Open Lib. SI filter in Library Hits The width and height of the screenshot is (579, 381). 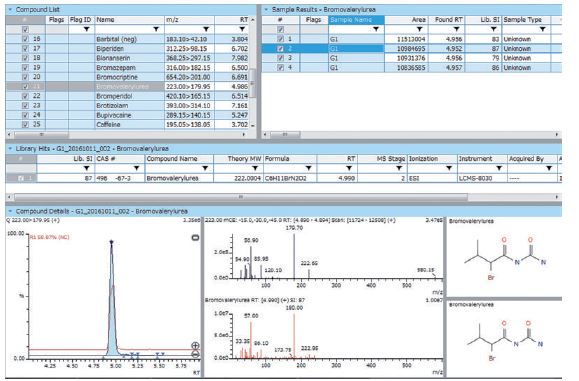click(87, 168)
